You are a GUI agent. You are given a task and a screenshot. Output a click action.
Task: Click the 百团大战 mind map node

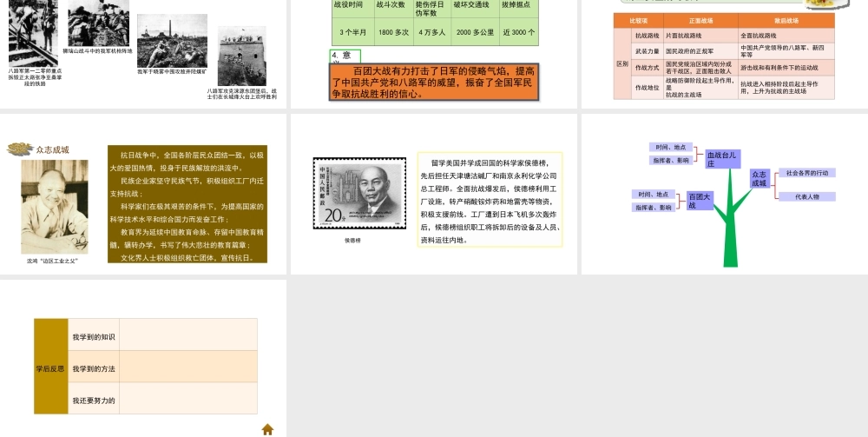point(700,201)
